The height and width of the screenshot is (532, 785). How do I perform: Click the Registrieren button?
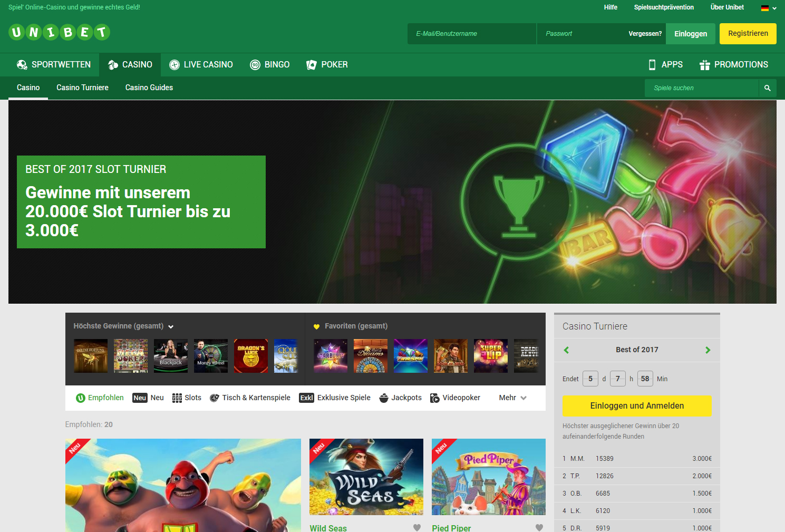[748, 33]
